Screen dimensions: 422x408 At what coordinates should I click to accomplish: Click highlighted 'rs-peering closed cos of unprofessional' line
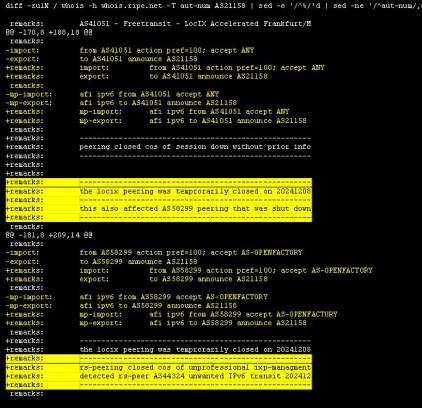159,367
